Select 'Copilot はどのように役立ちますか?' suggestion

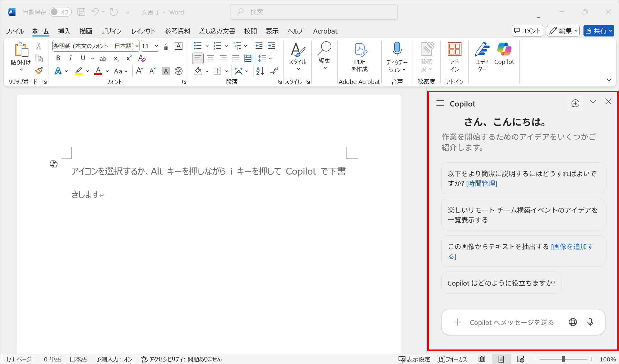coord(501,283)
